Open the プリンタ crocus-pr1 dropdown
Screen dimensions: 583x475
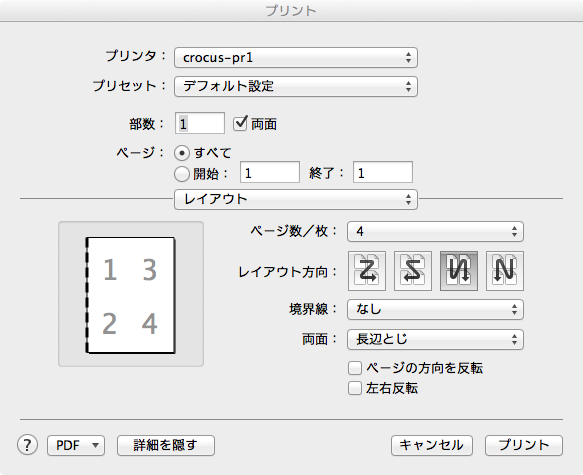pyautogui.click(x=296, y=58)
